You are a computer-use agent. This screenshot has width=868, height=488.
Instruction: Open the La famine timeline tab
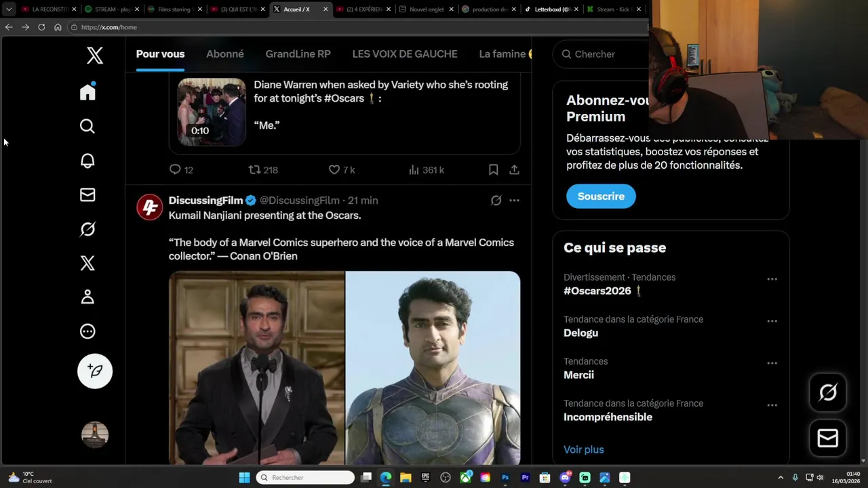point(504,54)
